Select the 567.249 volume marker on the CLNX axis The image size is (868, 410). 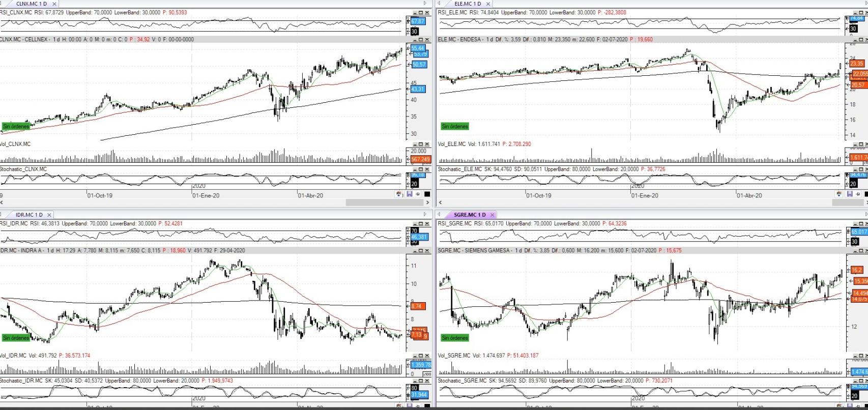pos(421,159)
